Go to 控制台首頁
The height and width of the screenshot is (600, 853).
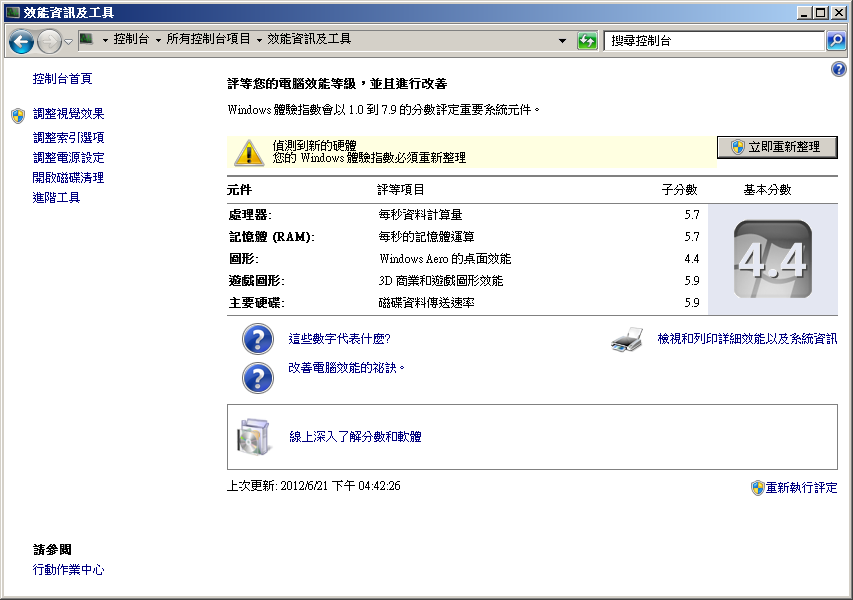pos(63,79)
